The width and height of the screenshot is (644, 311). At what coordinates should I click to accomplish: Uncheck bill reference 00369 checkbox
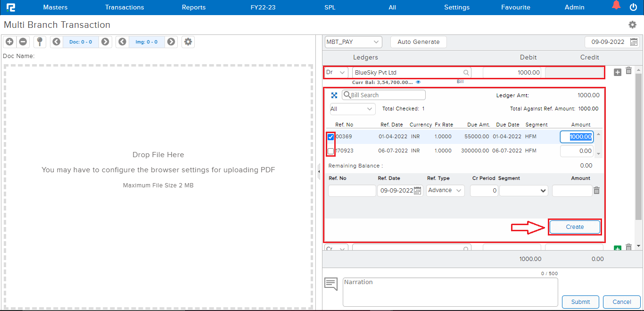click(x=331, y=137)
